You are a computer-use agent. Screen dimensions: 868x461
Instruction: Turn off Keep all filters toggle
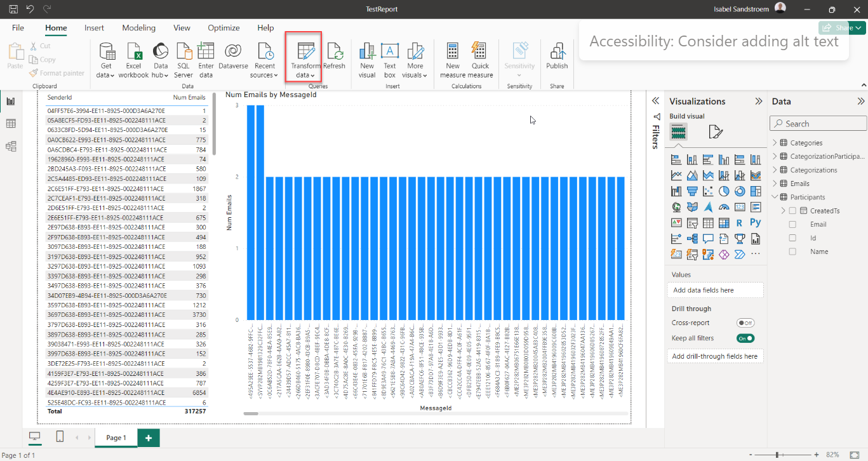click(745, 338)
